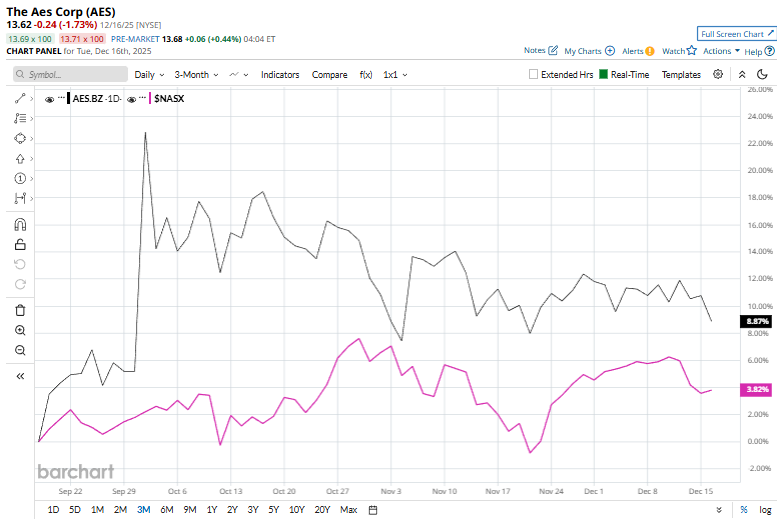Select the 5D time range
Viewport: 777px width, 525px height.
pyautogui.click(x=75, y=510)
